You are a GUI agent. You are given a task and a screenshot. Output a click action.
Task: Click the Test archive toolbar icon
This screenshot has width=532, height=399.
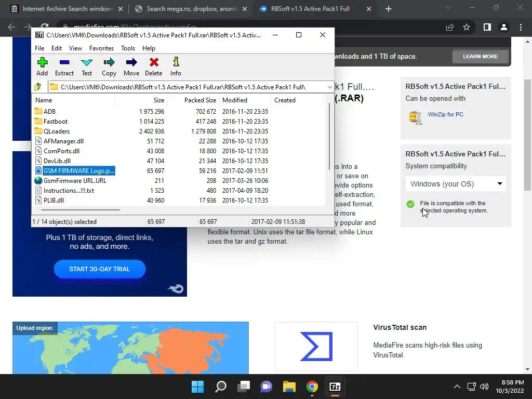pos(87,62)
